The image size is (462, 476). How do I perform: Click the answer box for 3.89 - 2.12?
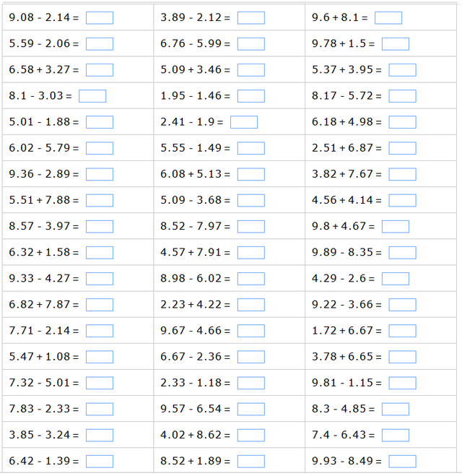251,17
